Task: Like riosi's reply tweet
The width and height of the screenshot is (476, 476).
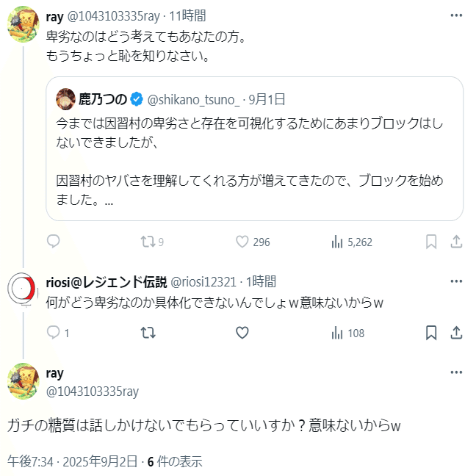Action: (x=242, y=333)
